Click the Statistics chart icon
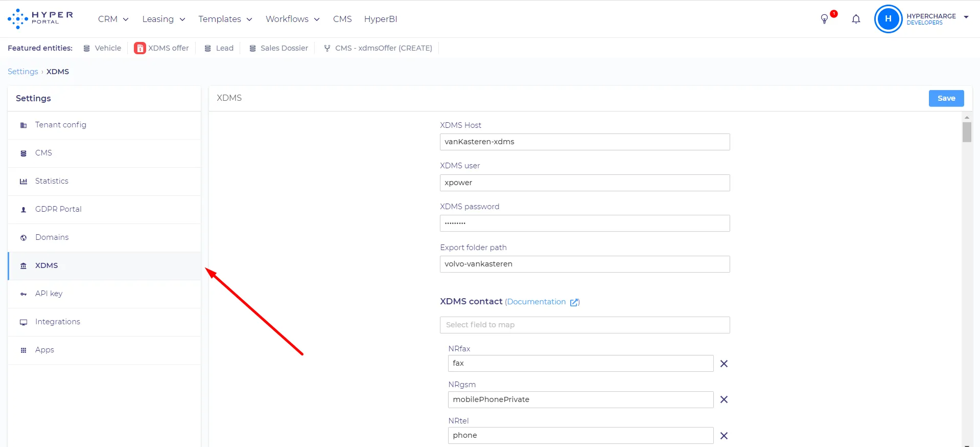The image size is (980, 447). [24, 182]
